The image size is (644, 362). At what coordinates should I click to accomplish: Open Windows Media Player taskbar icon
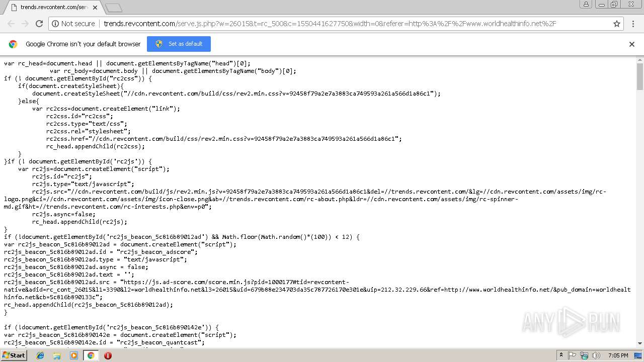click(x=74, y=355)
